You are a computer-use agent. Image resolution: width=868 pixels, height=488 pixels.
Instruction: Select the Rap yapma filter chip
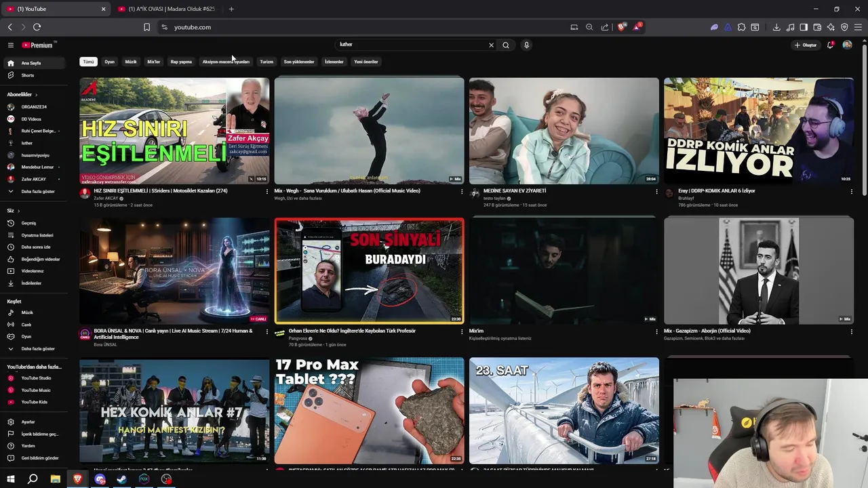point(181,62)
